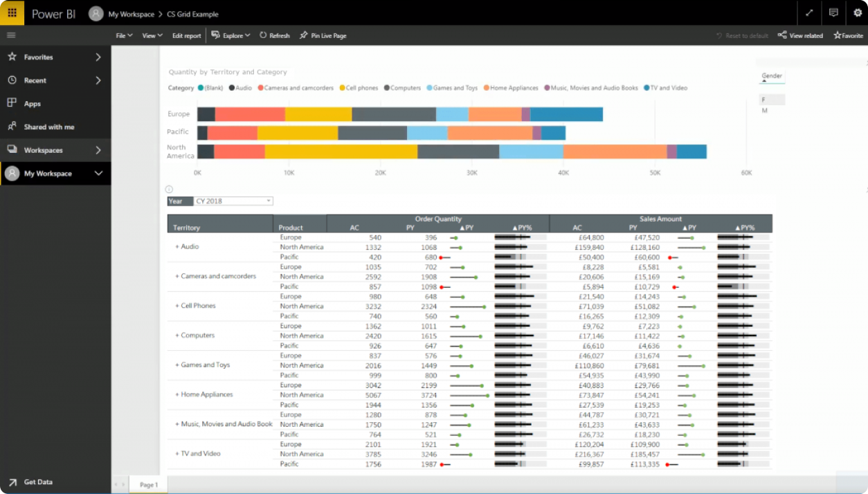This screenshot has height=494, width=868.
Task: Open the File menu
Action: pyautogui.click(x=123, y=35)
